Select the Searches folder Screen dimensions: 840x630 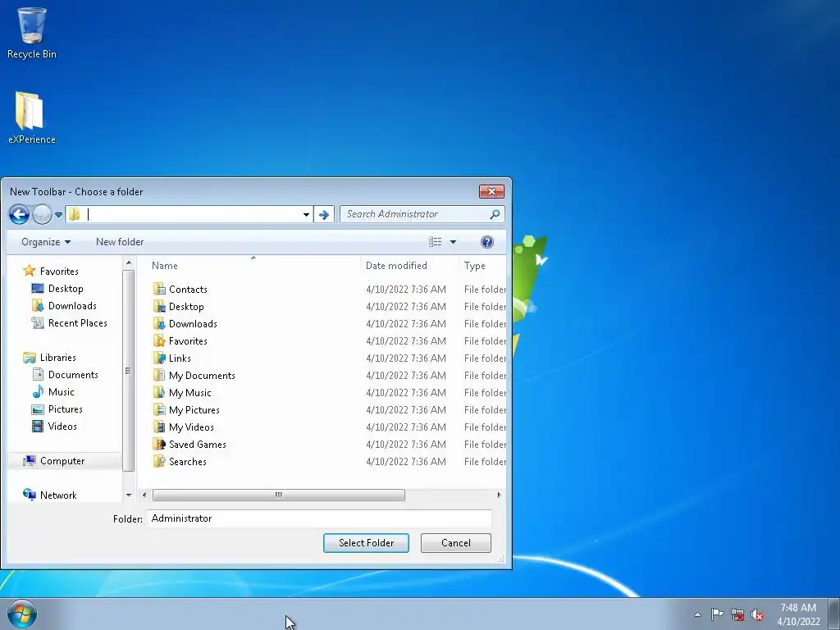point(180,461)
